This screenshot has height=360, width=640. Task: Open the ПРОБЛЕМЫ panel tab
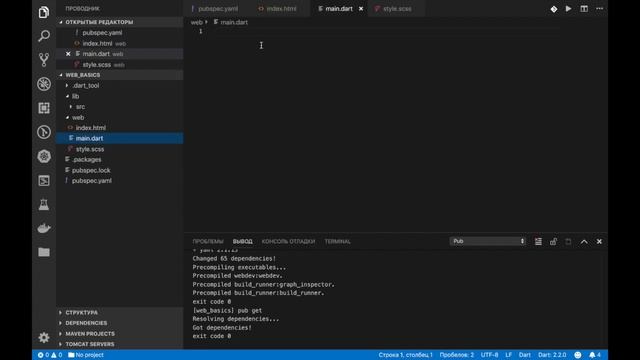208,242
